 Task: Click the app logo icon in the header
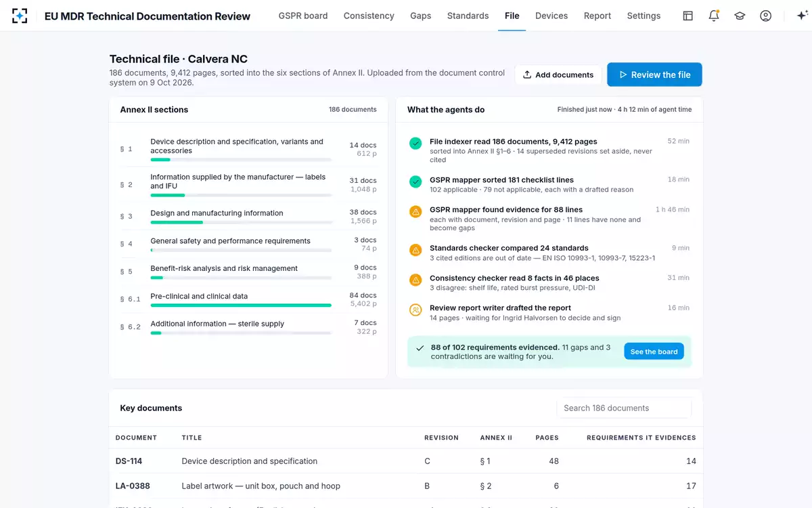point(20,16)
